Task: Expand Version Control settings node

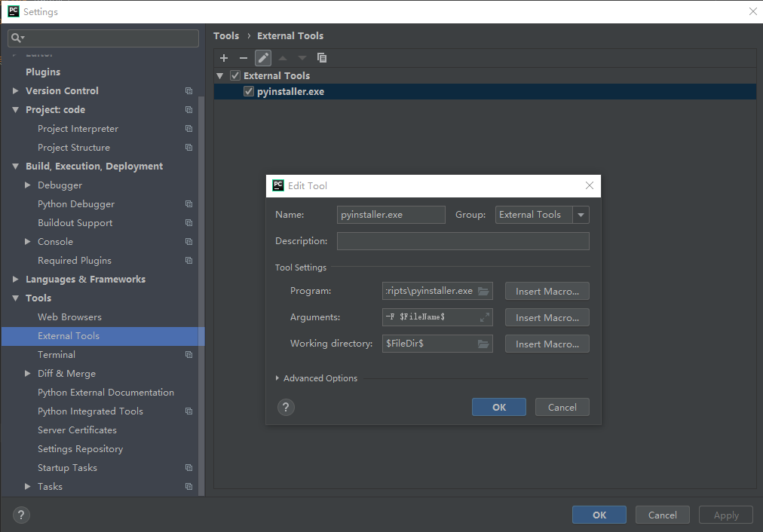Action: click(x=16, y=91)
